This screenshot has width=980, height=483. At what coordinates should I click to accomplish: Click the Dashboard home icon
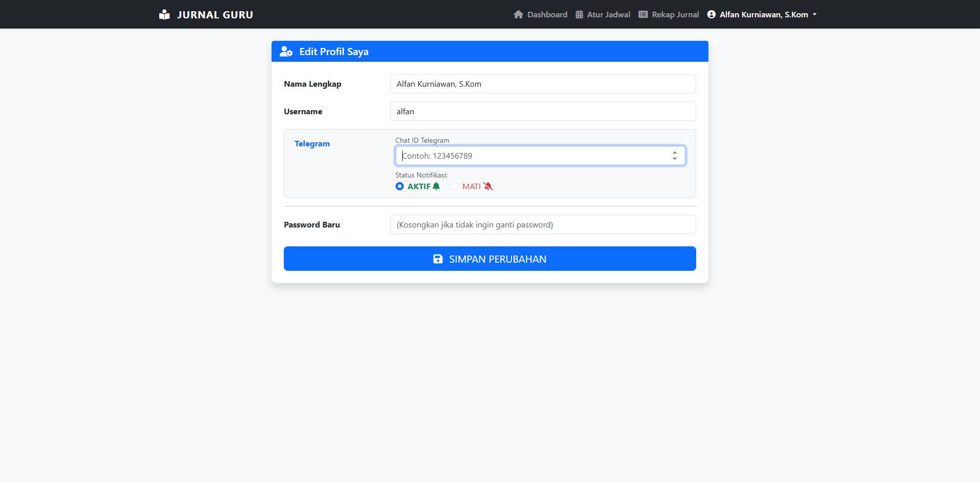click(519, 15)
